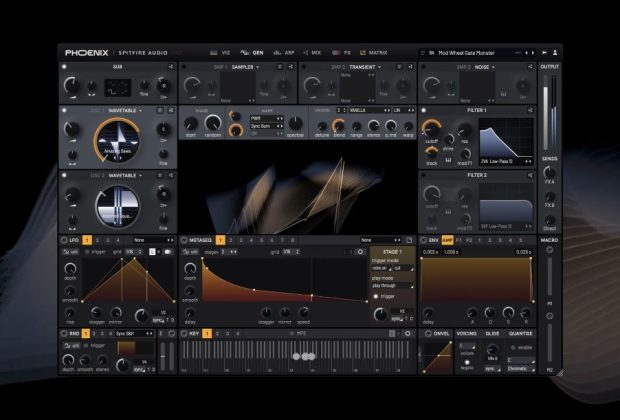620x420 pixels.
Task: Open the SMP 2 Transient routing icon
Action: pos(410,67)
